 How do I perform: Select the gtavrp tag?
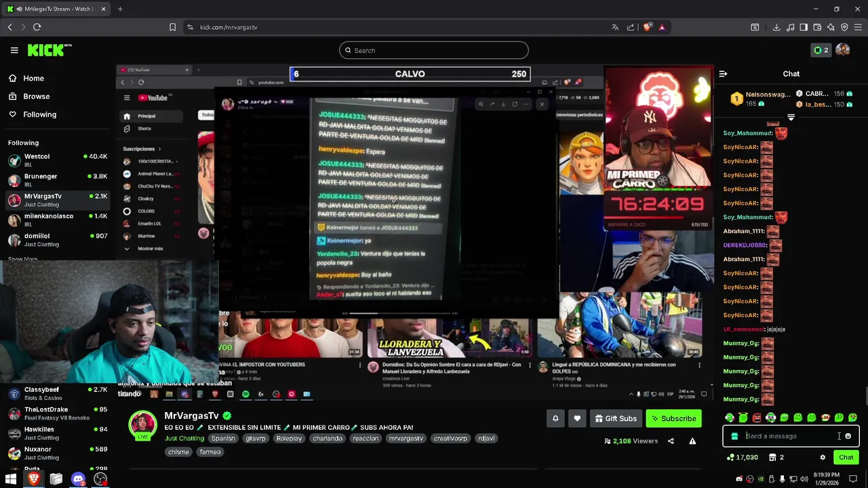pos(256,439)
